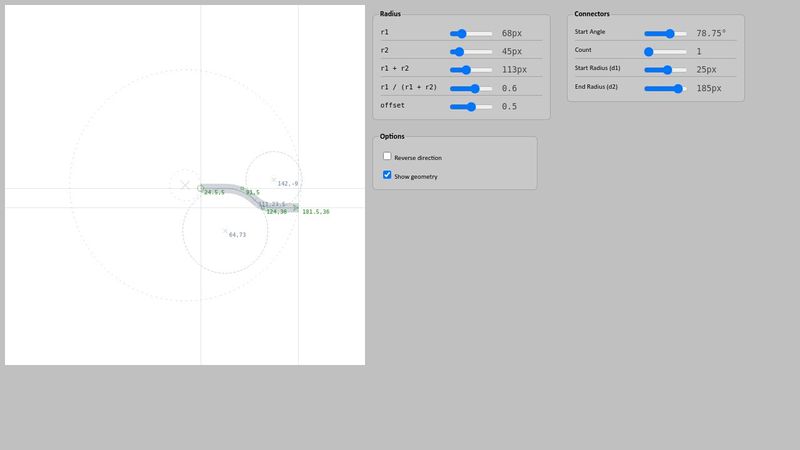
Task: Click the X center marker on canvas
Action: point(184,185)
